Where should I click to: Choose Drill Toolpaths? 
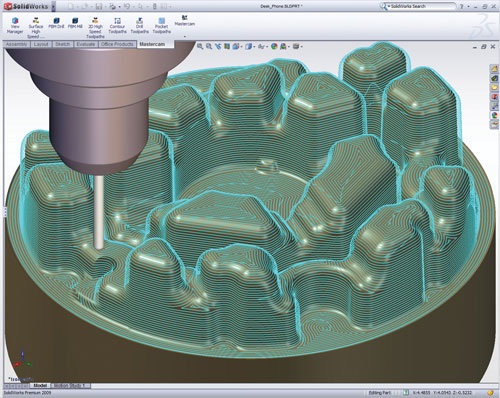pyautogui.click(x=140, y=26)
